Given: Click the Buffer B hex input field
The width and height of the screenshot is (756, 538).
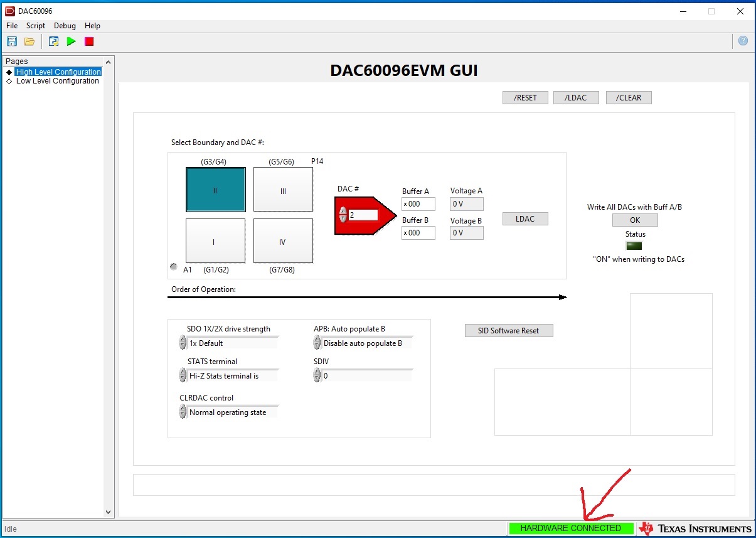Looking at the screenshot, I should [x=418, y=233].
